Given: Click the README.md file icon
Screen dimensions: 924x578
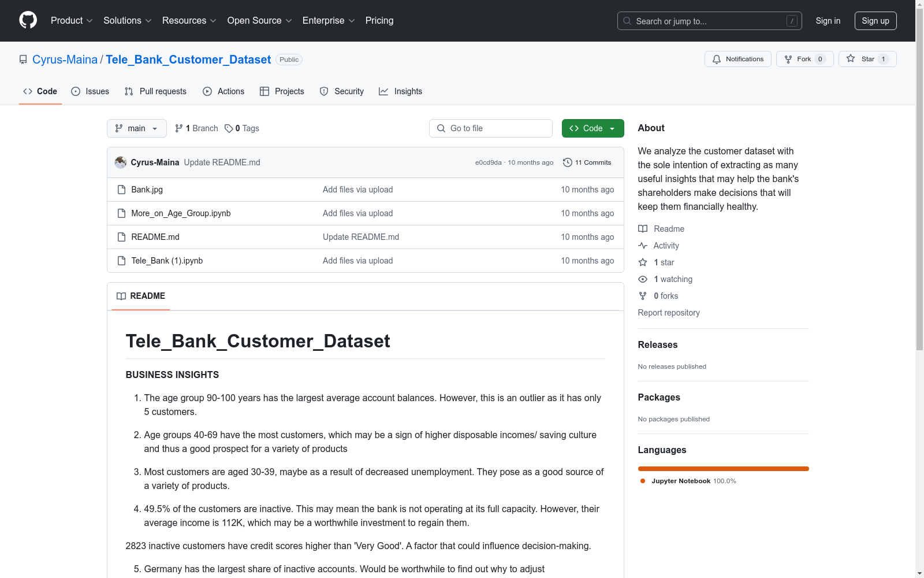Looking at the screenshot, I should coord(121,237).
